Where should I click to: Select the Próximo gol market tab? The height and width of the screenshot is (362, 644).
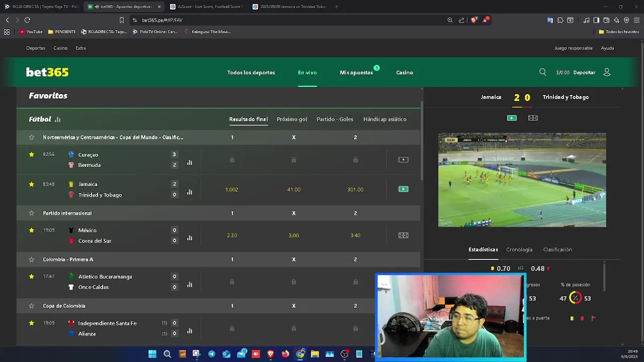(x=292, y=119)
